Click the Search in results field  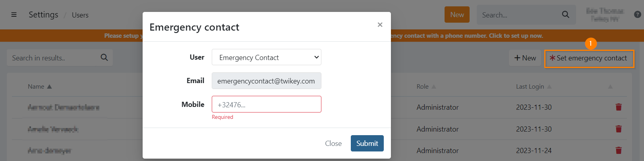pyautogui.click(x=54, y=58)
